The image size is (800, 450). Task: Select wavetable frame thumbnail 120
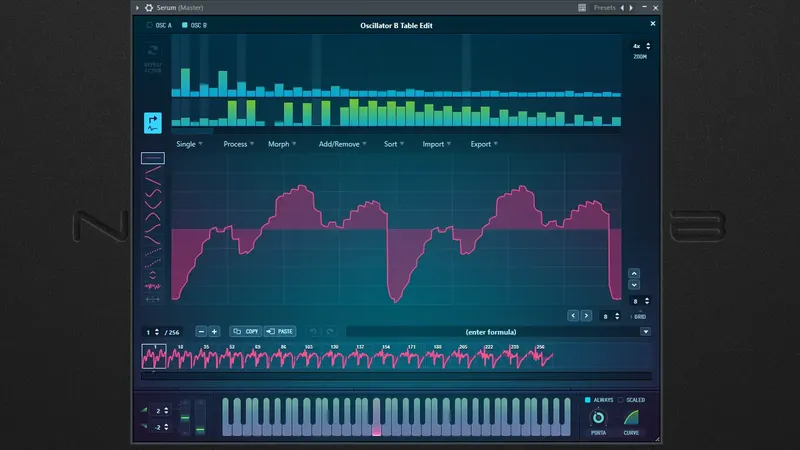(x=334, y=356)
